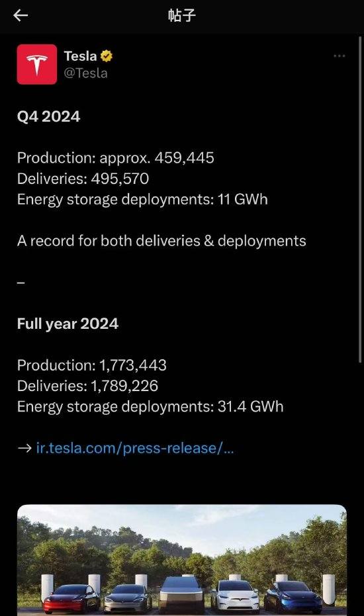Select the 11 GWh energy storage line
Image resolution: width=364 pixels, height=616 pixels.
[x=142, y=200]
